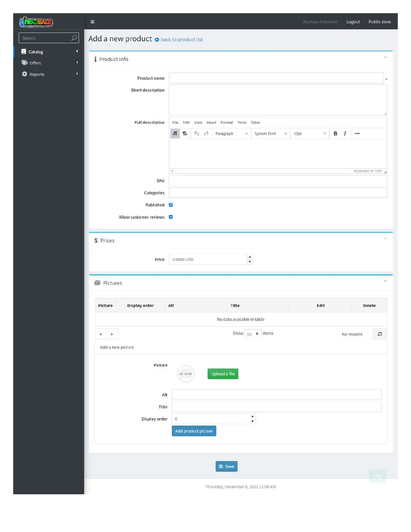This screenshot has width=411, height=532.
Task: Click the left-to-right text direction icon
Action: click(x=175, y=133)
